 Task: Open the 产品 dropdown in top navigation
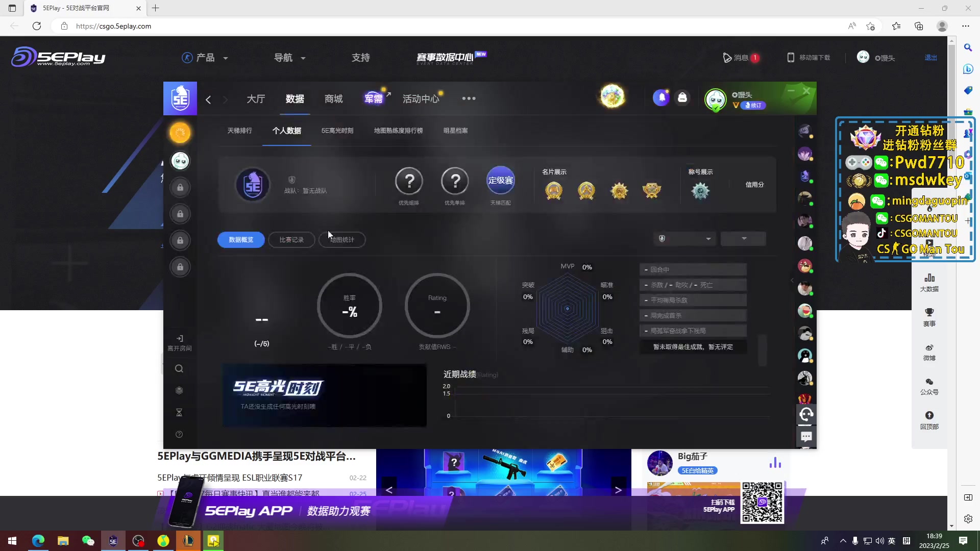pos(205,57)
